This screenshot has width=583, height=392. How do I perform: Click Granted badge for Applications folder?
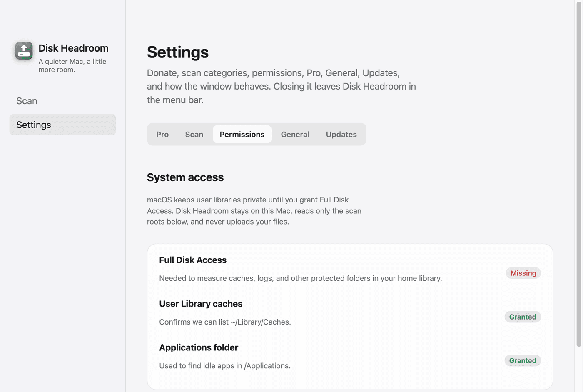point(523,360)
